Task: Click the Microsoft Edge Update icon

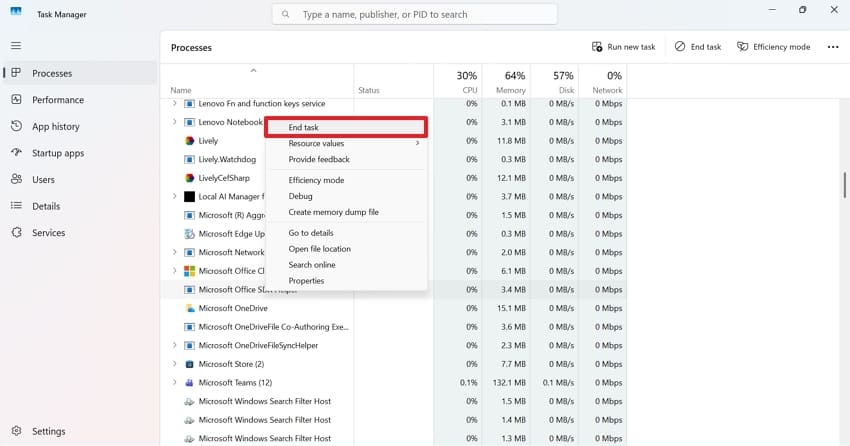Action: tap(189, 234)
